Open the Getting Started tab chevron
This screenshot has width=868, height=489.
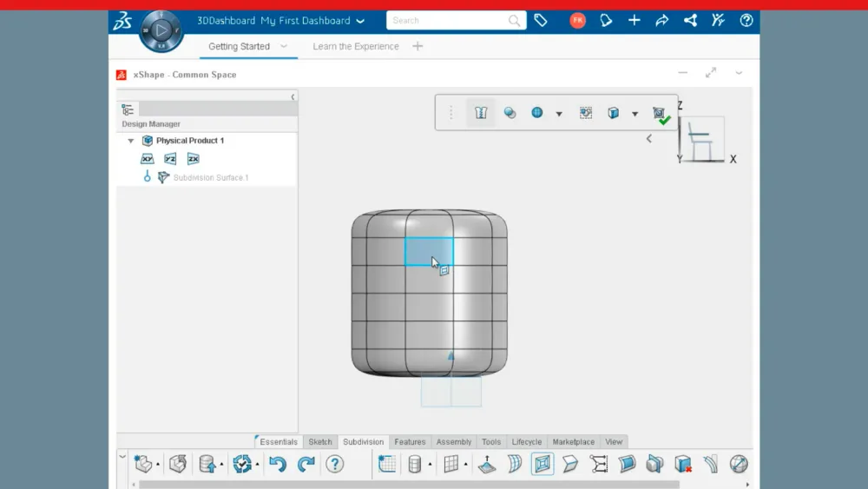pos(284,46)
